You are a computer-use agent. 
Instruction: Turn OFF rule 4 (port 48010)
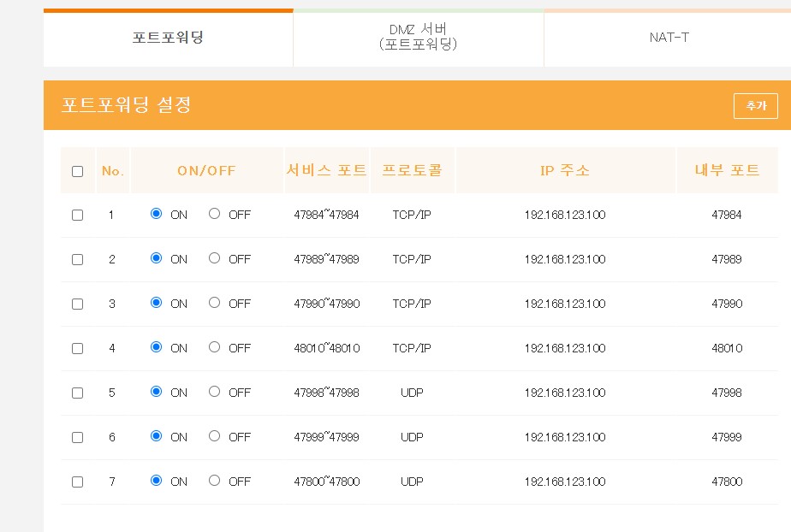click(x=214, y=347)
